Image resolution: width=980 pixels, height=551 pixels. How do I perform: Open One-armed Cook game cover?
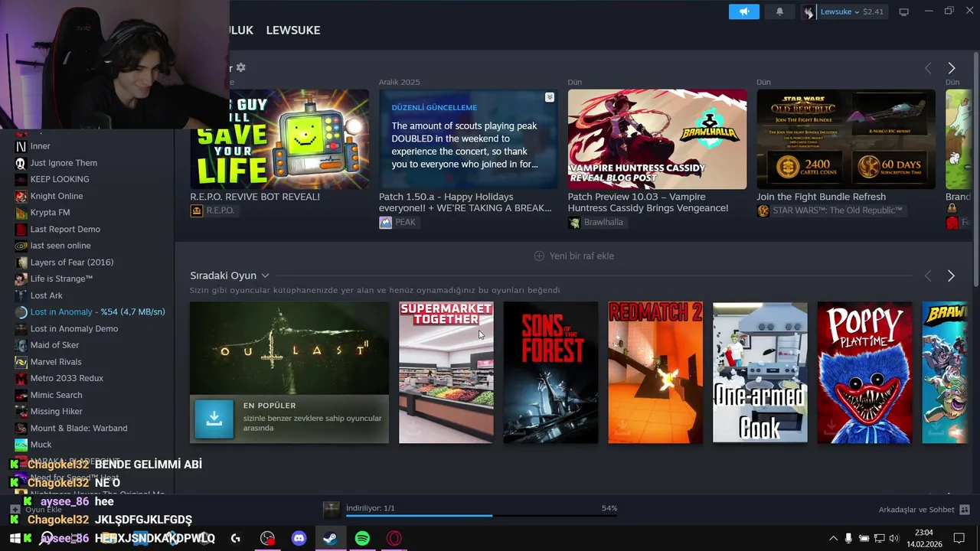coord(759,372)
